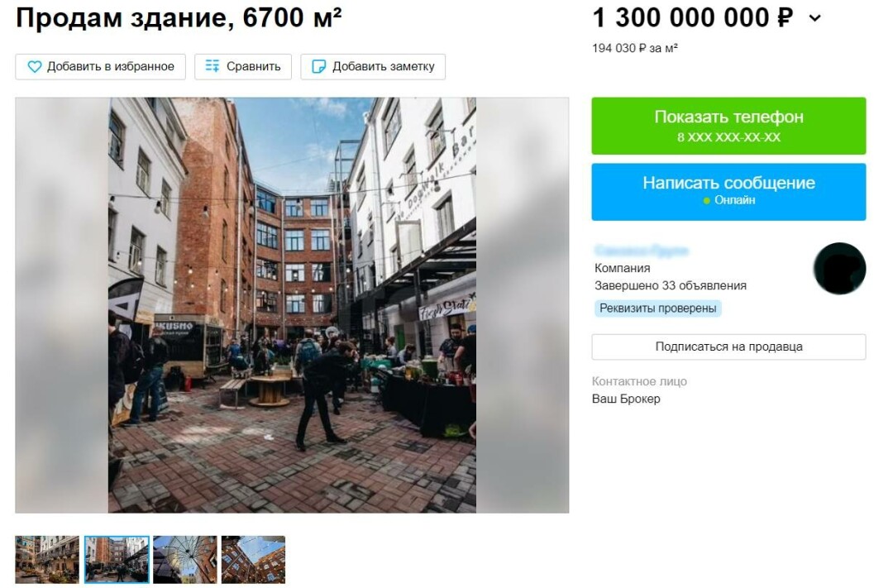Screen dimensions: 893x588
Task: Open the main courtyard photo
Action: pyautogui.click(x=292, y=305)
